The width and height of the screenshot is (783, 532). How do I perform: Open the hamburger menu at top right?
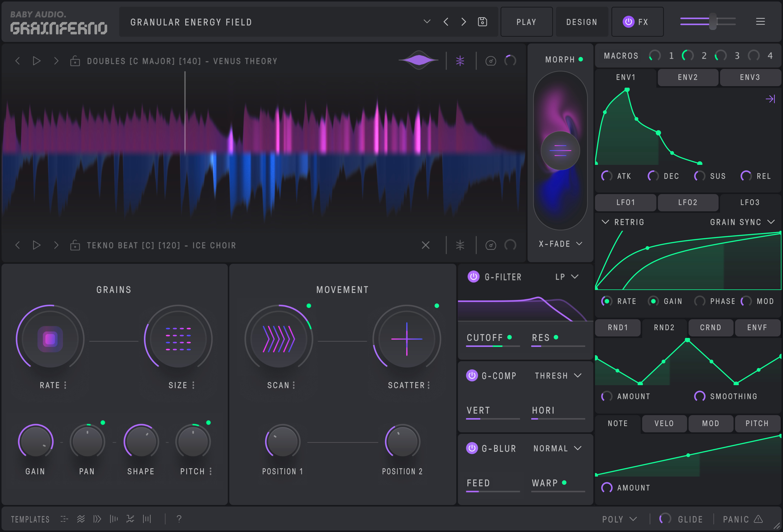[761, 21]
